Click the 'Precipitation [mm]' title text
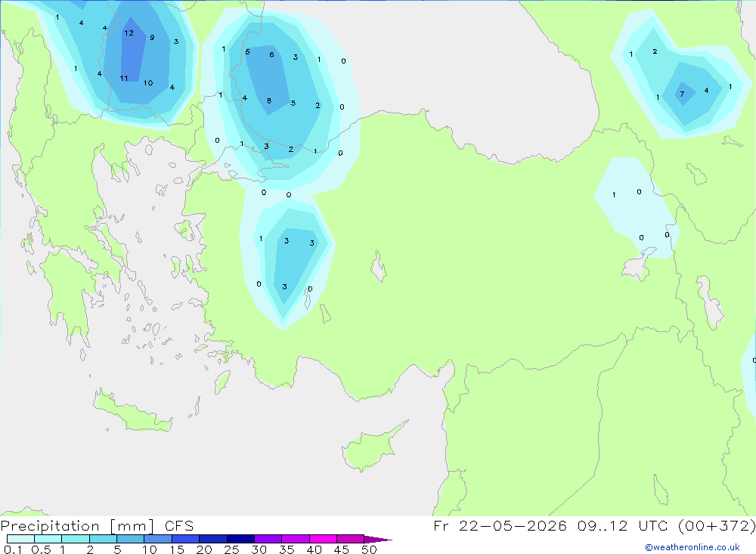This screenshot has width=756, height=554. [x=78, y=526]
